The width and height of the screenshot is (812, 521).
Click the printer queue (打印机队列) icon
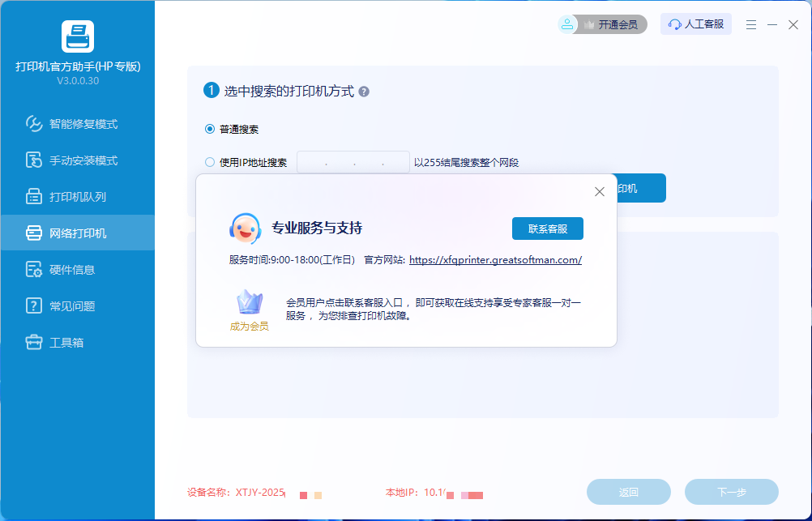point(34,197)
